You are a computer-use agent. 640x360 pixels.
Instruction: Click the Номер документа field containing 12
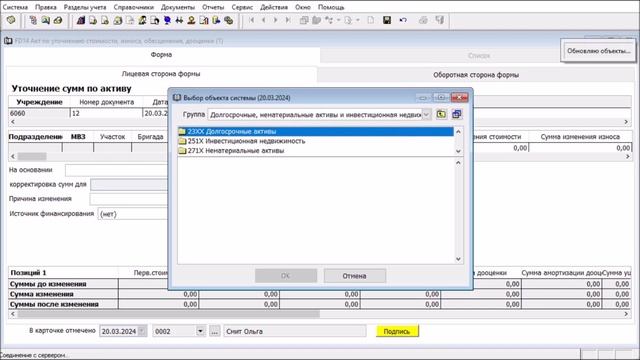point(106,113)
